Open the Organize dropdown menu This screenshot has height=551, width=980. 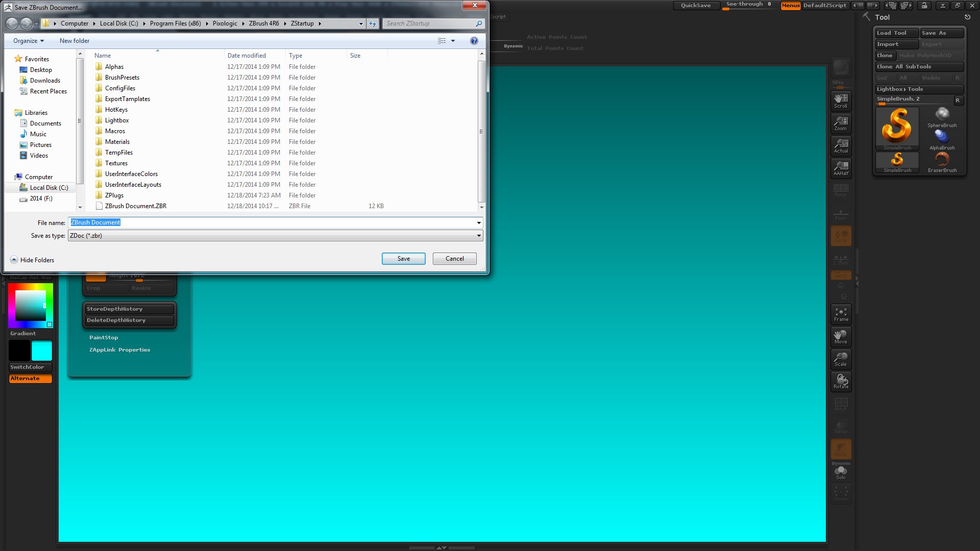(29, 41)
